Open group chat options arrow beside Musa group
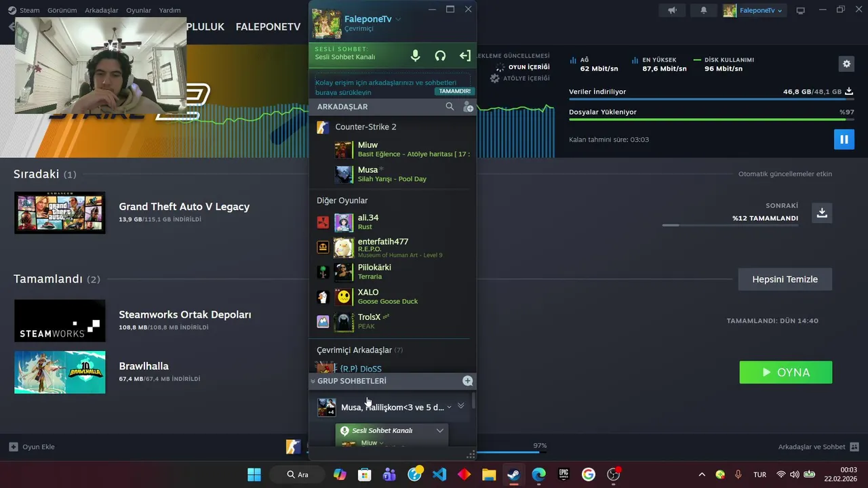The width and height of the screenshot is (868, 488). [x=449, y=407]
